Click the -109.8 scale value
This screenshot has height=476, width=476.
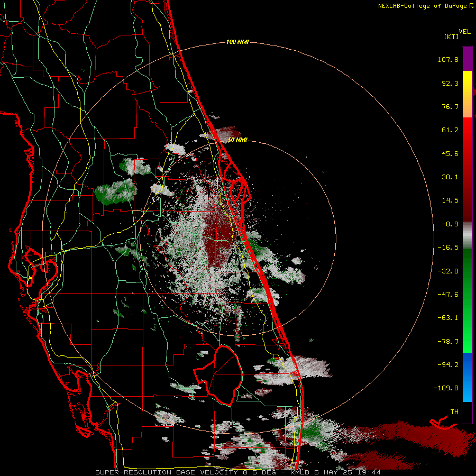coord(446,388)
